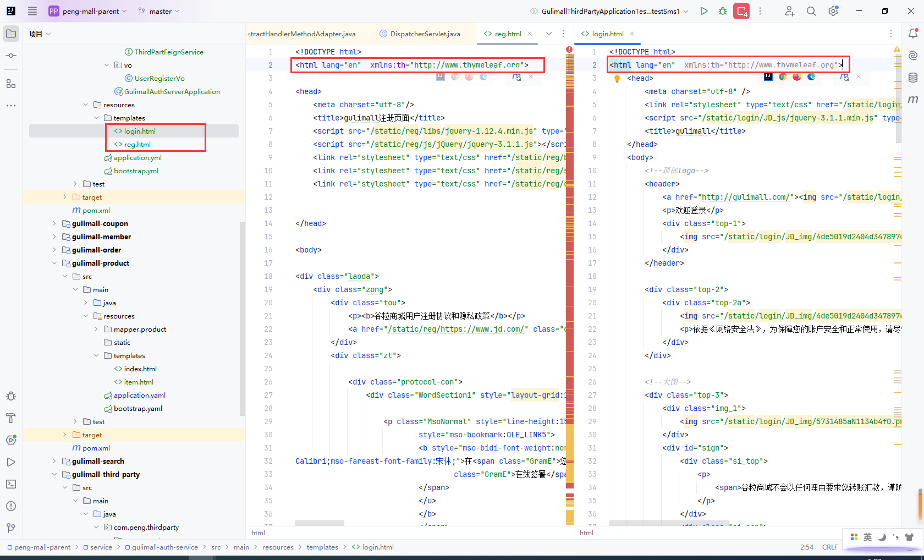Screen dimensions: 924x560
Task: Close the login.html tab
Action: pyautogui.click(x=632, y=34)
